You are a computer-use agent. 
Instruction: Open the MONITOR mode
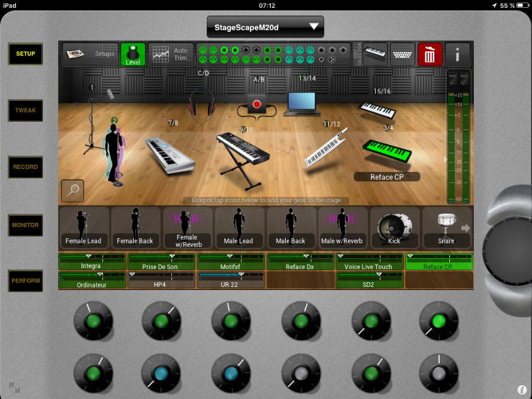click(25, 225)
